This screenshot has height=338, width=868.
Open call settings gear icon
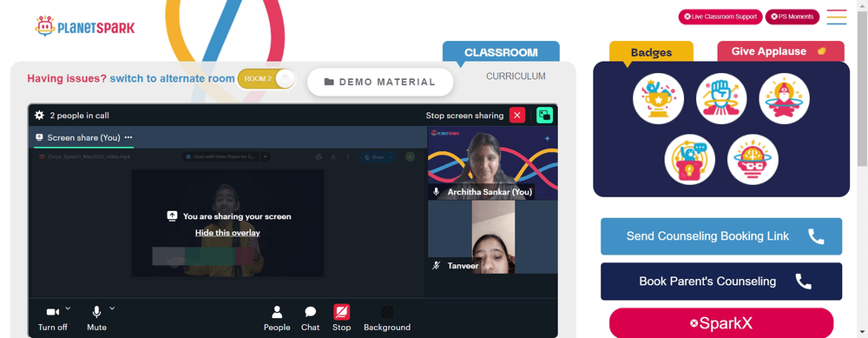point(39,116)
